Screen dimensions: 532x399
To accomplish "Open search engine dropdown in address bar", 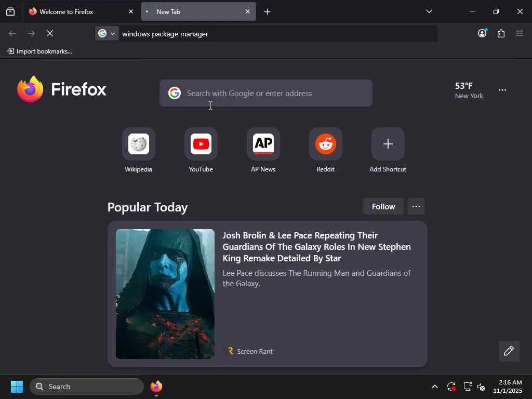I will [107, 33].
